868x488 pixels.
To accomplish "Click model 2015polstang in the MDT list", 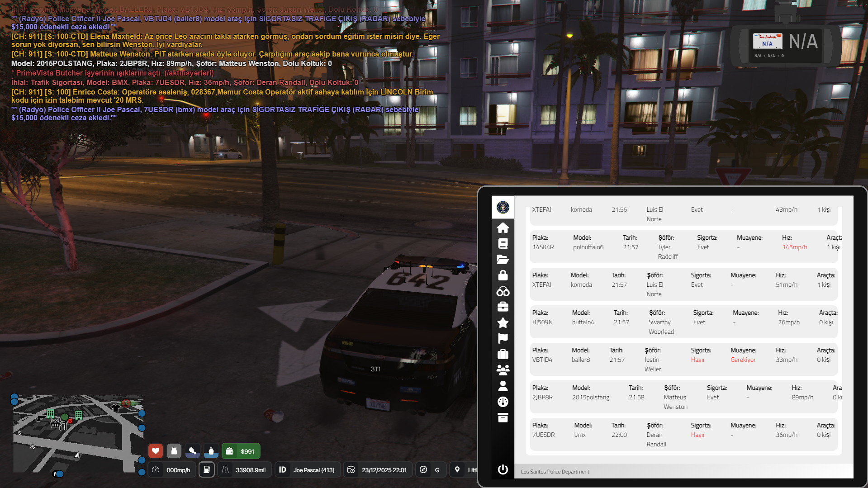I will 591,398.
